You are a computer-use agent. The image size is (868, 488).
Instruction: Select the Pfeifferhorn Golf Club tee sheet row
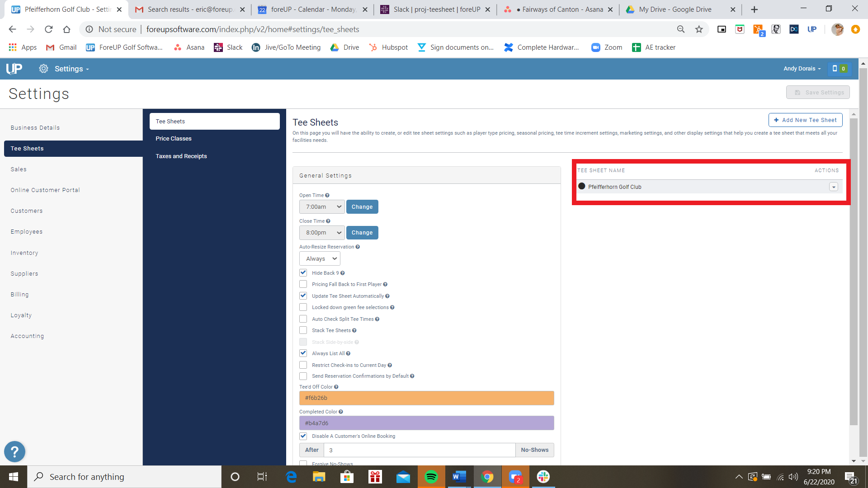[x=709, y=187]
